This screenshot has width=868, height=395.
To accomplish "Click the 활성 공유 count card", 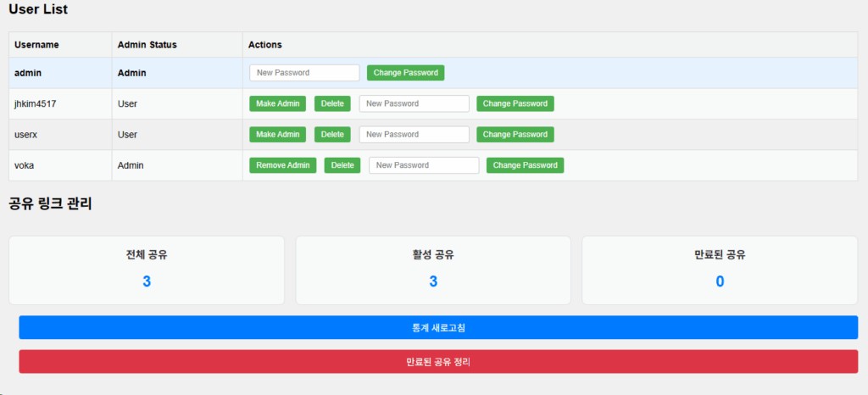I will 433,270.
